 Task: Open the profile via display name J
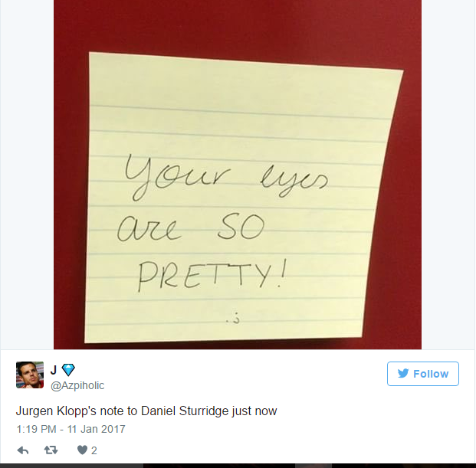(x=54, y=370)
